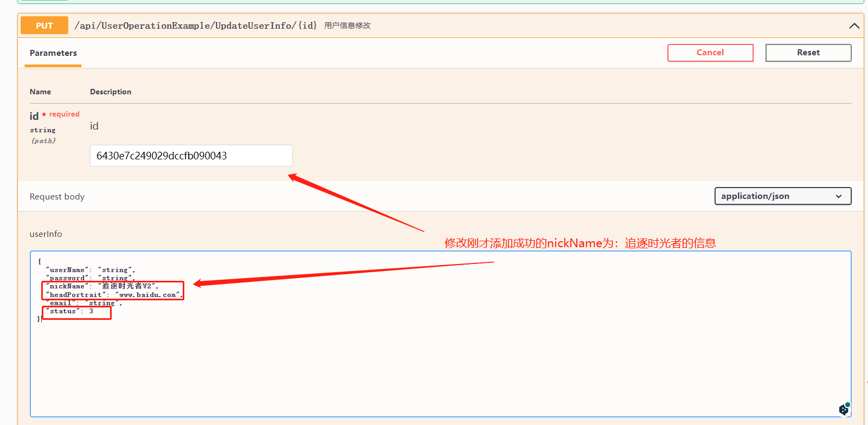Open the application/json content type dropdown
The width and height of the screenshot is (868, 425).
(783, 196)
